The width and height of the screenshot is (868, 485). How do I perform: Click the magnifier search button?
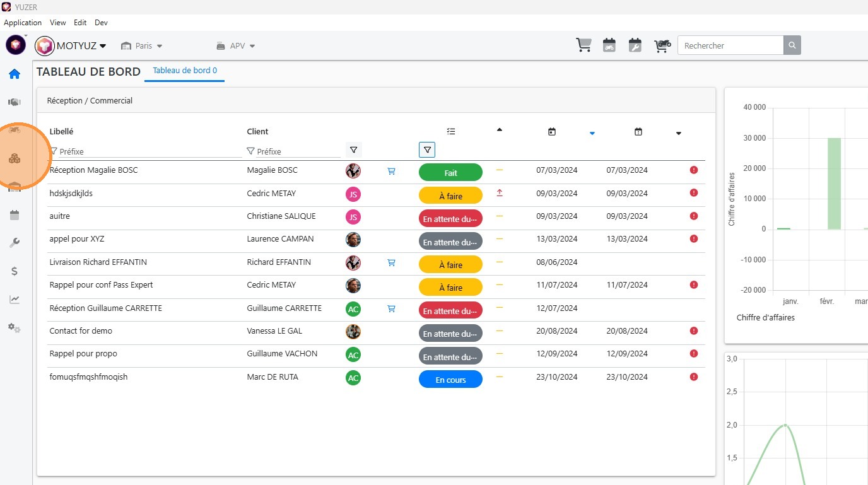(x=792, y=45)
